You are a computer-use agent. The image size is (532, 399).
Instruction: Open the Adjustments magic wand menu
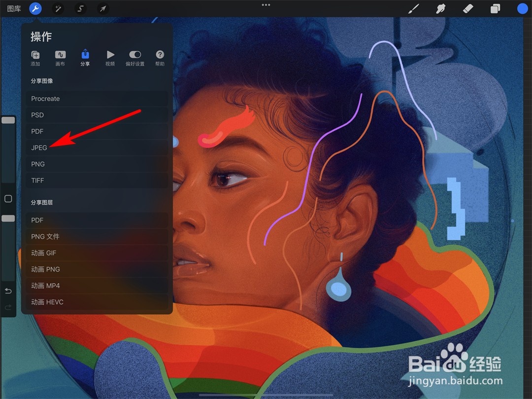58,8
